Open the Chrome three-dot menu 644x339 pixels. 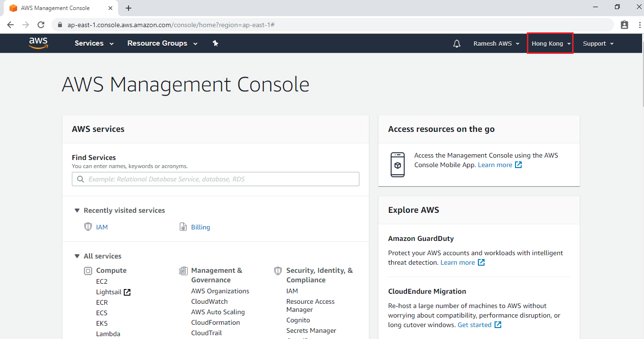pos(639,25)
